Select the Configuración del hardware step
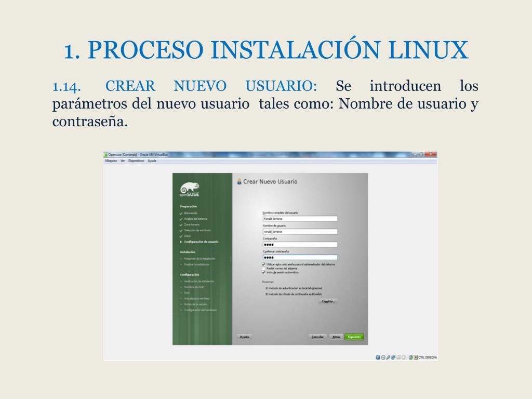Screen dimensions: 532x399 (201, 310)
